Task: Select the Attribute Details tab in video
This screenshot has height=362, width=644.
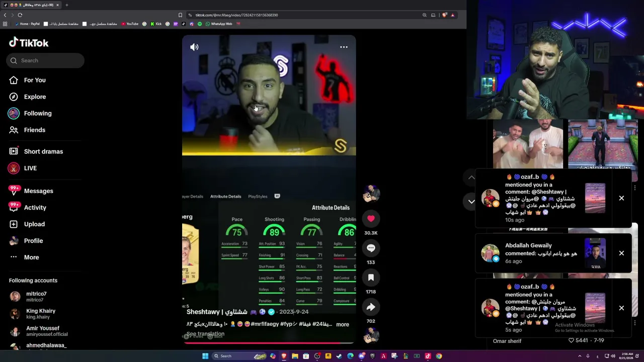Action: 225,197
